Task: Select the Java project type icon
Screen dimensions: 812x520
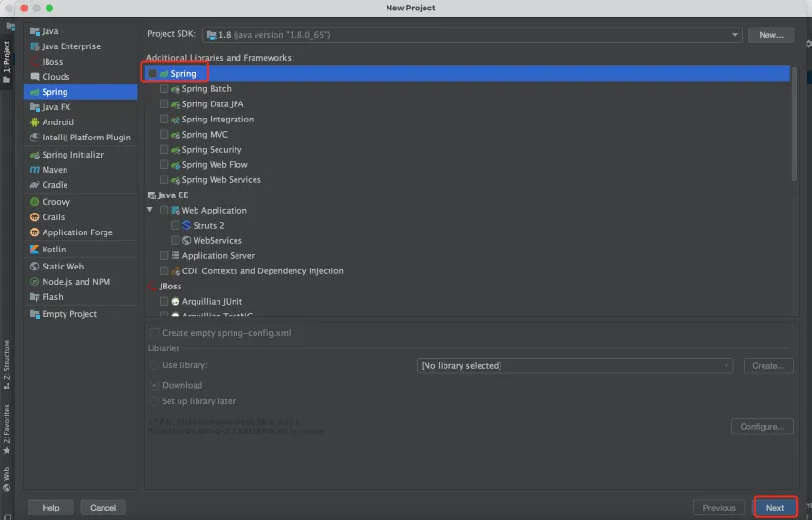Action: [35, 31]
